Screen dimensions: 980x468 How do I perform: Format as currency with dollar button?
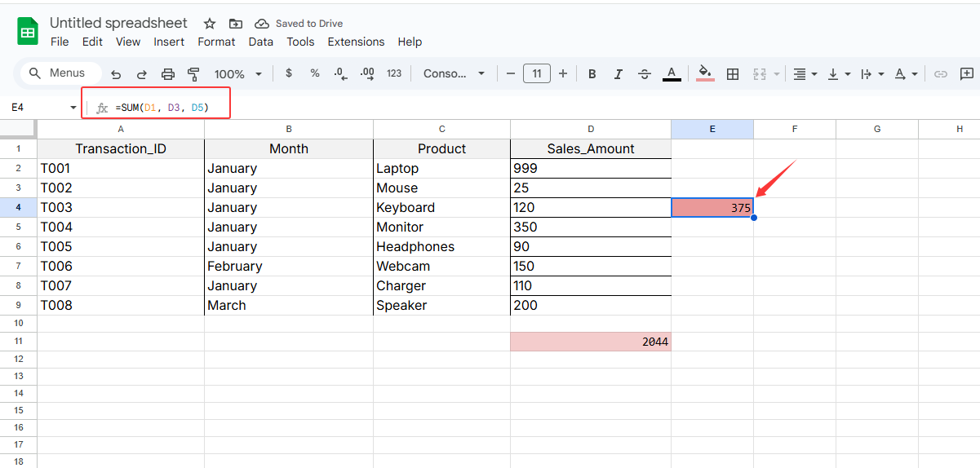click(x=289, y=73)
